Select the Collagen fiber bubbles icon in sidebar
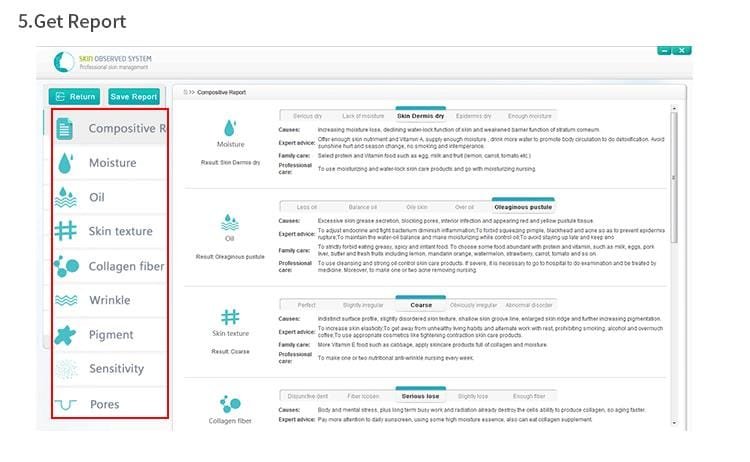 (66, 266)
